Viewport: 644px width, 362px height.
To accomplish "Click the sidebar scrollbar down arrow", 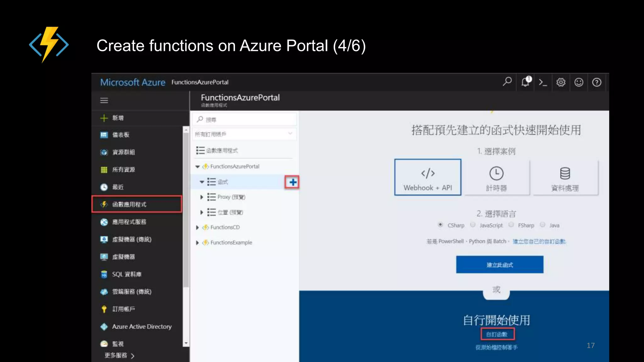I will pyautogui.click(x=186, y=343).
